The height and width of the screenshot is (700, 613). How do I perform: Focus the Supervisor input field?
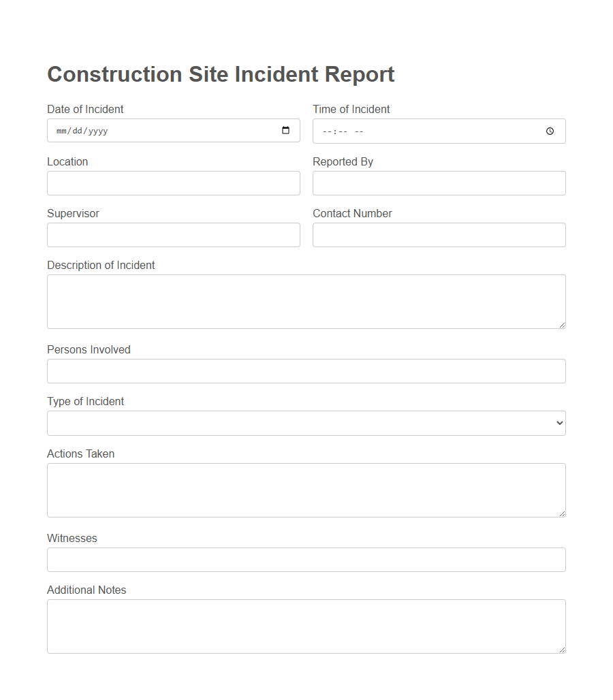173,234
